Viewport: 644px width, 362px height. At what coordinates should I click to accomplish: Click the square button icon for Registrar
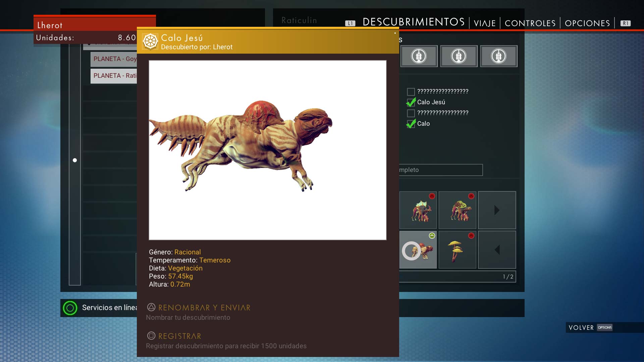(151, 336)
